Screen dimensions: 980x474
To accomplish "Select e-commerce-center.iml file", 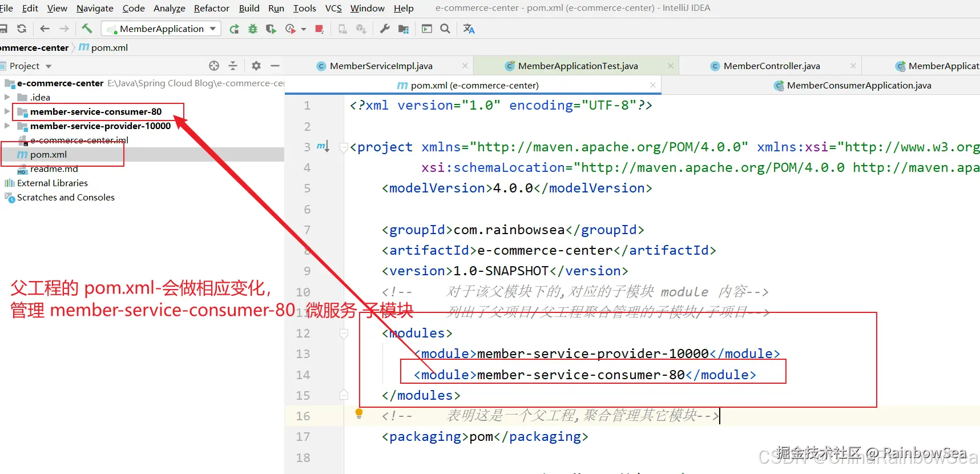I will (x=79, y=140).
